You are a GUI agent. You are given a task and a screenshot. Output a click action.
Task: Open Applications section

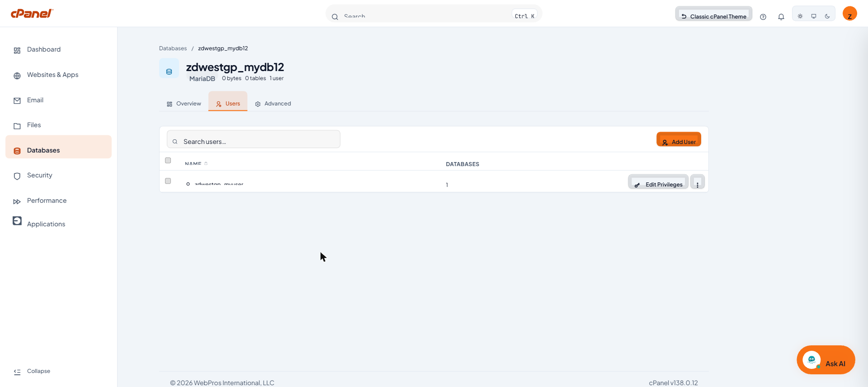pyautogui.click(x=58, y=223)
